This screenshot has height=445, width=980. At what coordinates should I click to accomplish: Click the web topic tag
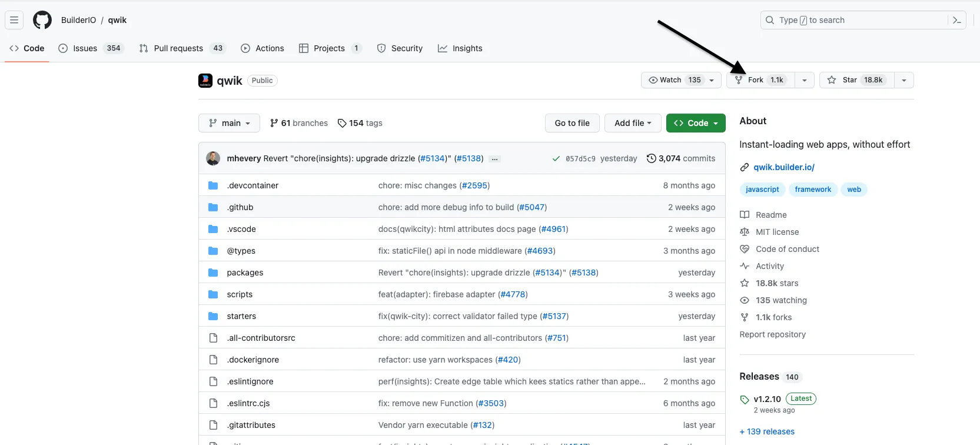tap(854, 190)
